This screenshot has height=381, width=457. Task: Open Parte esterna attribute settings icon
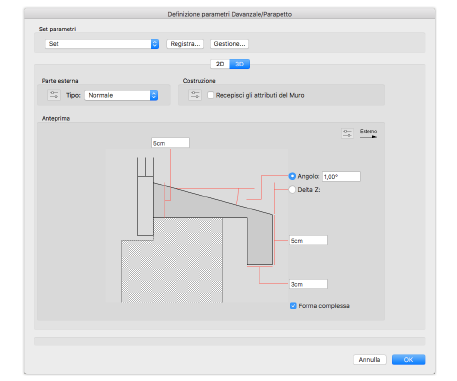coord(54,95)
